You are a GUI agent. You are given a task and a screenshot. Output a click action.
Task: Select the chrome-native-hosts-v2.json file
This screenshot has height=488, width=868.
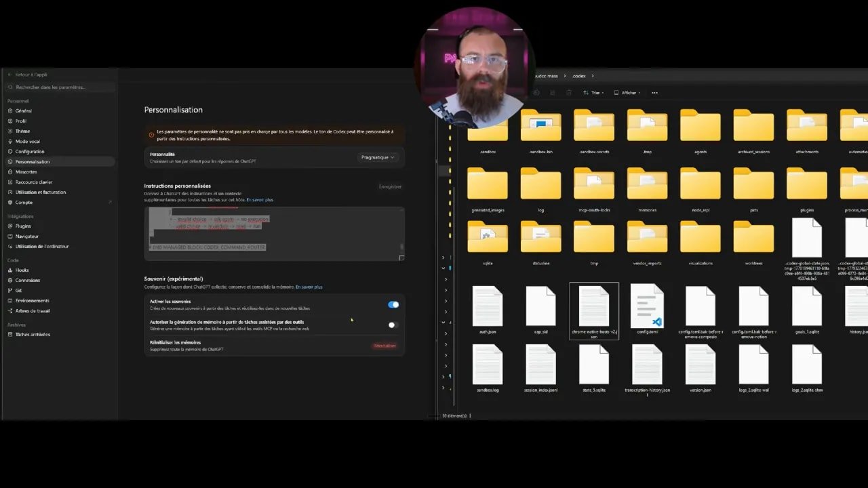click(594, 311)
